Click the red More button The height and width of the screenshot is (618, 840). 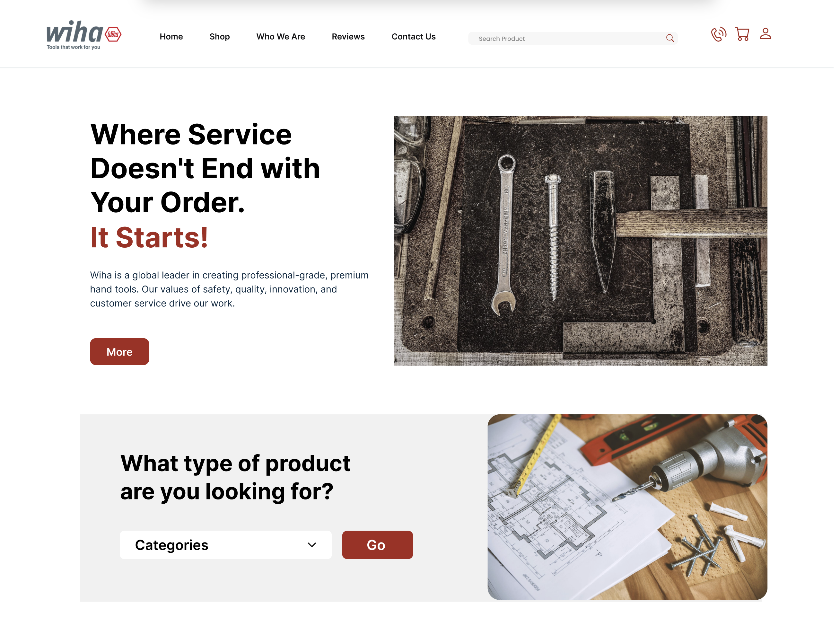tap(120, 352)
